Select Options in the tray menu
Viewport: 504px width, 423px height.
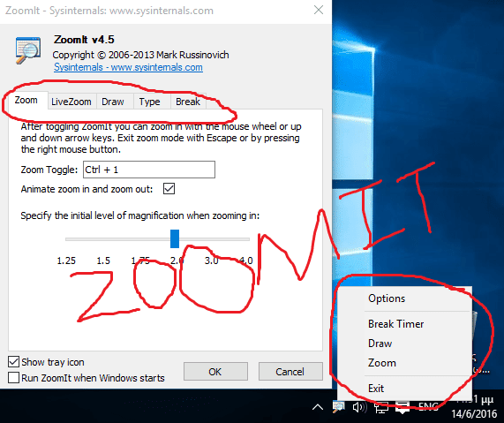pyautogui.click(x=387, y=298)
